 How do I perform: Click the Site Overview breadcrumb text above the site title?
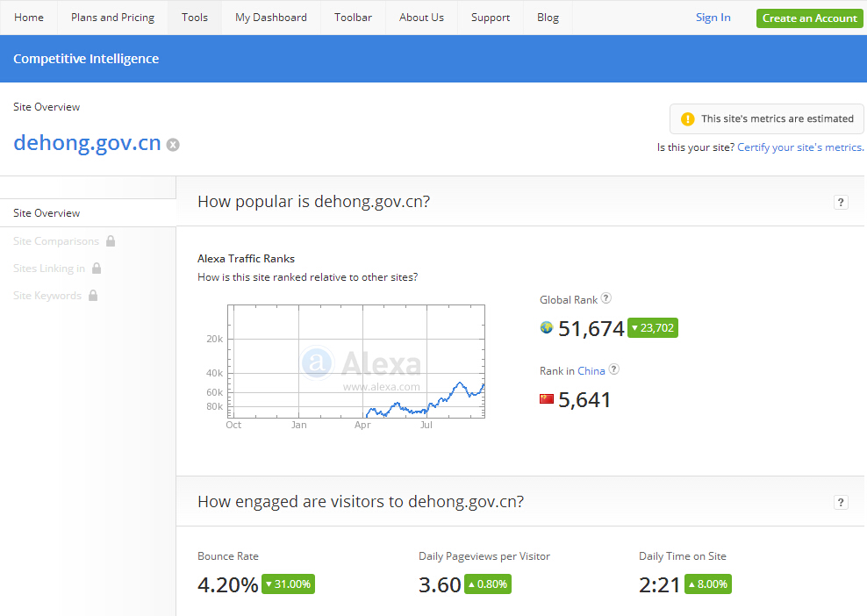coord(47,107)
